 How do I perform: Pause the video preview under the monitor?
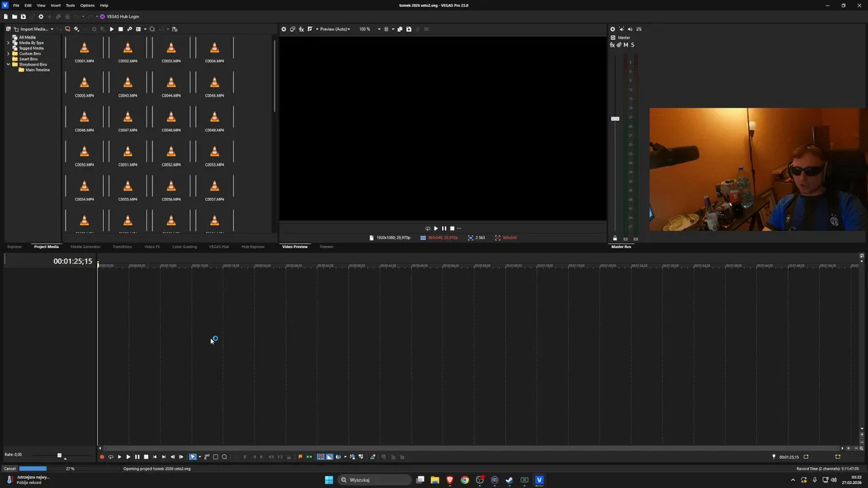[x=443, y=228]
